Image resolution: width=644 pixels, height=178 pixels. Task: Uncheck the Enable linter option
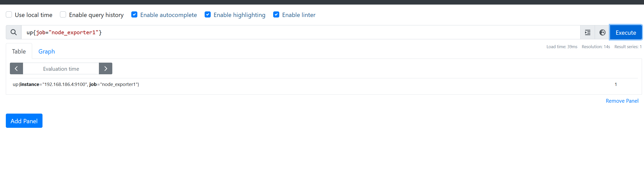pos(276,15)
